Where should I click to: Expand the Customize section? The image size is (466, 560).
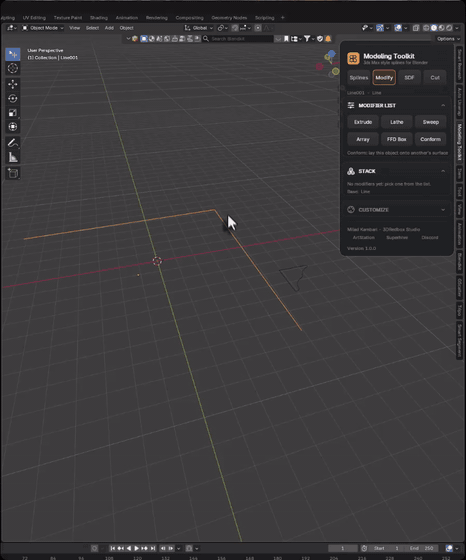click(443, 210)
